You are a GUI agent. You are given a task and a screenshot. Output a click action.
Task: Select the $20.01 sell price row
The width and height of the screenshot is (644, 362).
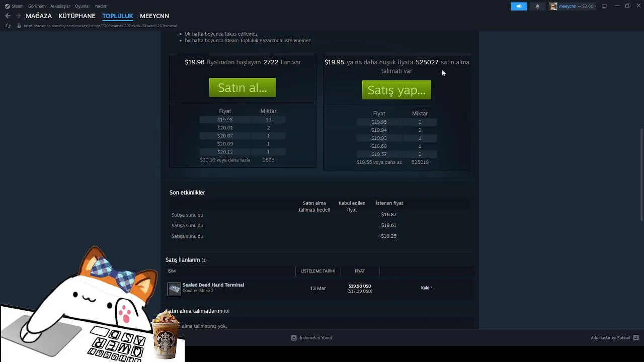[243, 128]
